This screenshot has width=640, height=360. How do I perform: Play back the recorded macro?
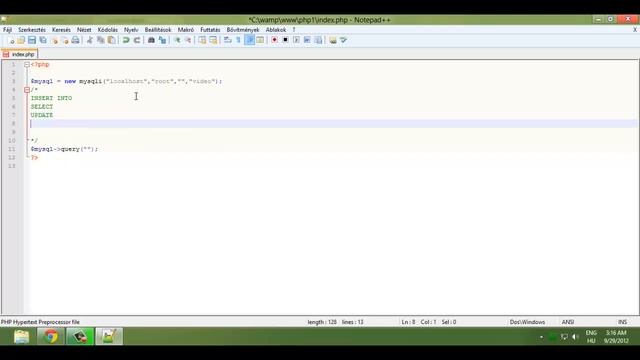[296, 40]
